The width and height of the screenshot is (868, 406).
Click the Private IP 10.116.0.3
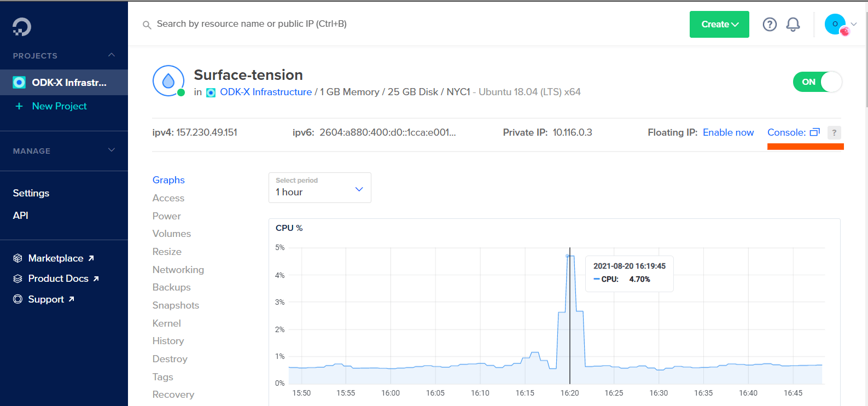pos(572,132)
